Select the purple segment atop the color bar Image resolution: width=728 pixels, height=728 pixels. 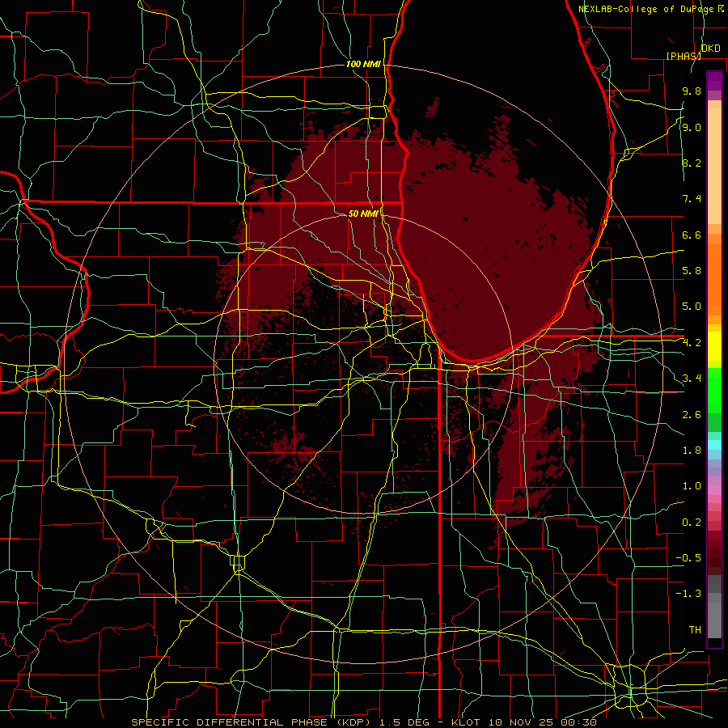714,81
